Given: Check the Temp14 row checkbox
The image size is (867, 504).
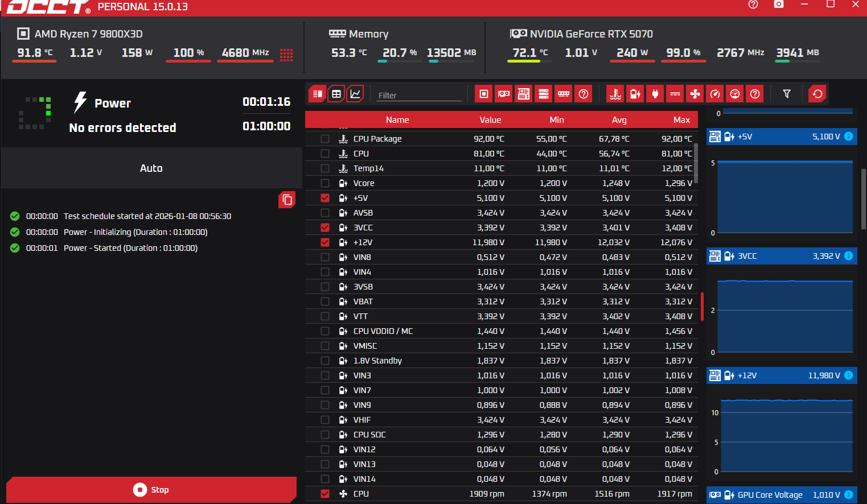Looking at the screenshot, I should click(325, 168).
